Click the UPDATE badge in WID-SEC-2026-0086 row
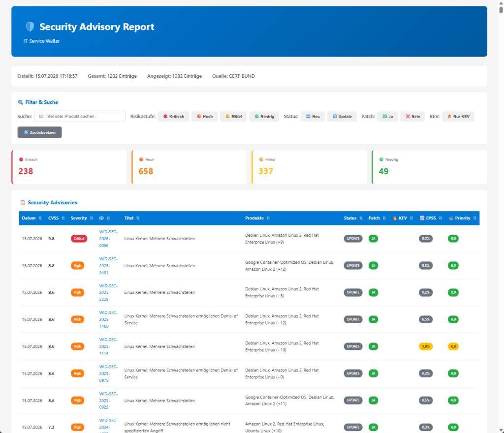The height and width of the screenshot is (433, 504). point(353,239)
